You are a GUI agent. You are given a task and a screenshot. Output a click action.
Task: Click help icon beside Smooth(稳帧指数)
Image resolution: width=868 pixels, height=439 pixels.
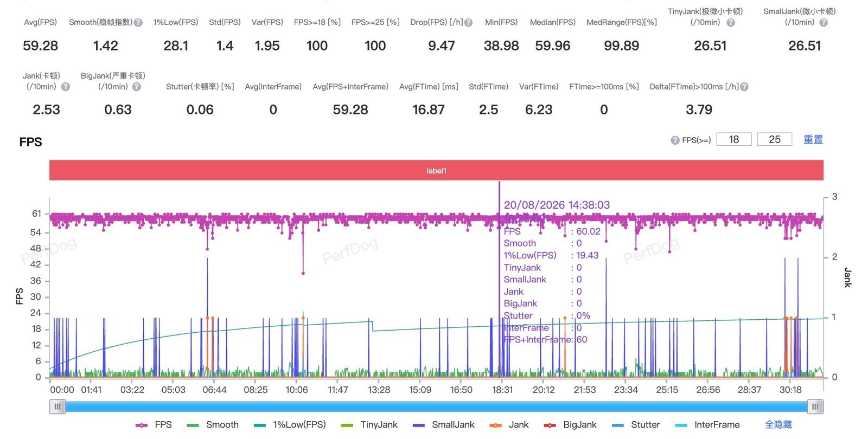[138, 23]
